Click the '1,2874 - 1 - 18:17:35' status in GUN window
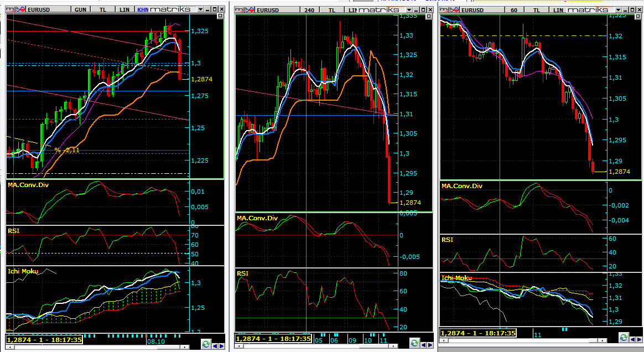This screenshot has height=352, width=644. click(44, 340)
